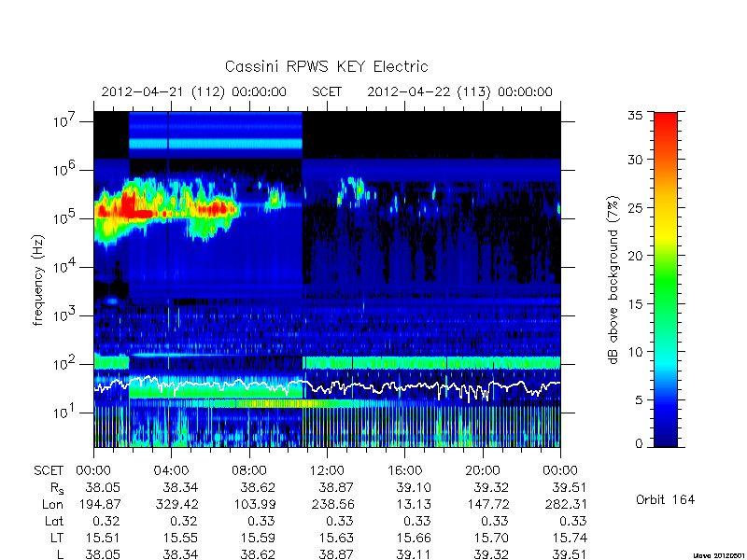Viewport: 747px width, 560px height.
Task: Click the color bar tick value 25
Action: (x=635, y=208)
